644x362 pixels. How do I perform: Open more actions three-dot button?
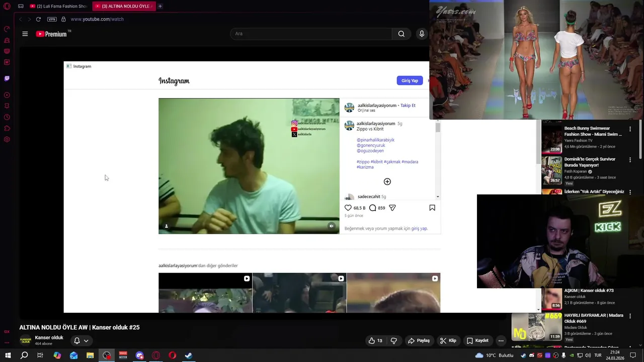tap(501, 340)
